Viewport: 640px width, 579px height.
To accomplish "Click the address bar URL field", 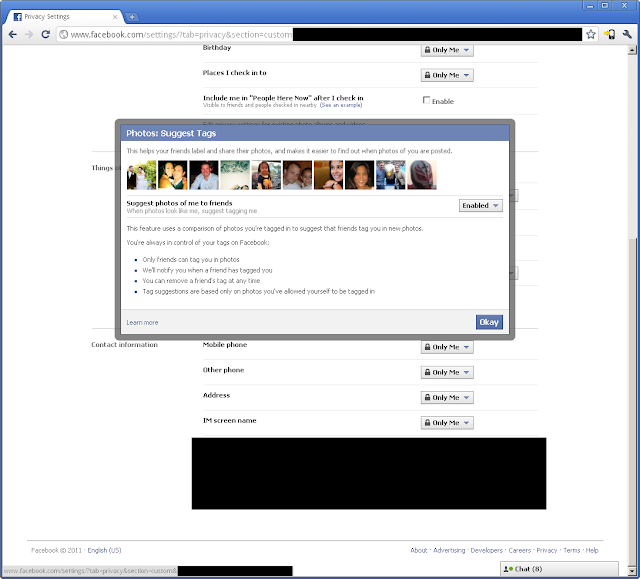I will (320, 34).
